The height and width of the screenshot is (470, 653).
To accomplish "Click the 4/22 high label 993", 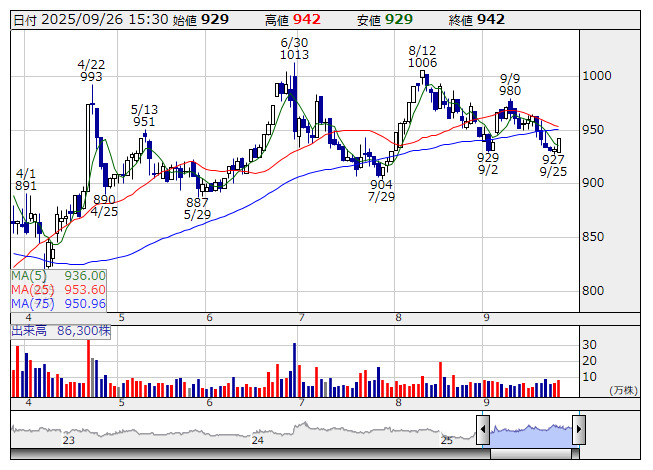I will point(92,76).
